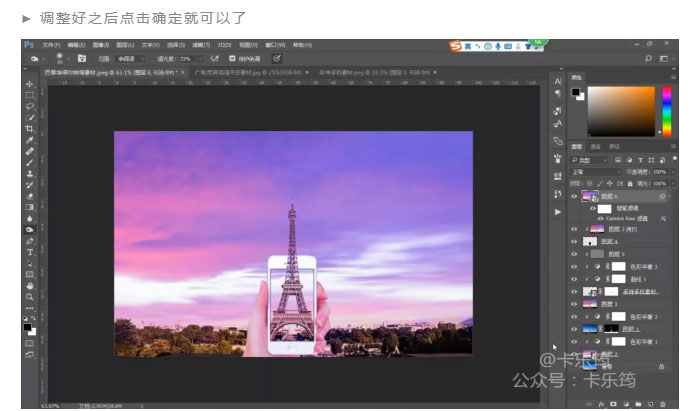Pick a hue on the rainbow slider

(x=664, y=110)
